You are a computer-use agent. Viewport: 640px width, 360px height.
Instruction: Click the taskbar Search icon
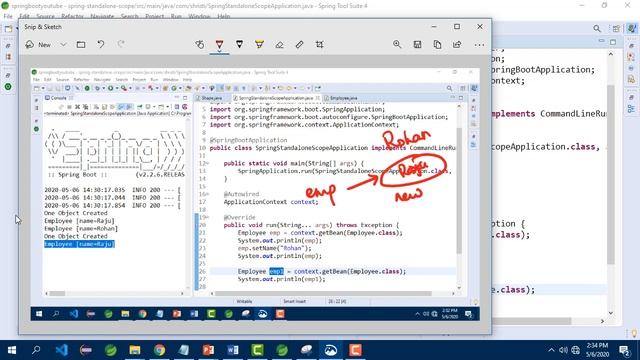click(36, 350)
